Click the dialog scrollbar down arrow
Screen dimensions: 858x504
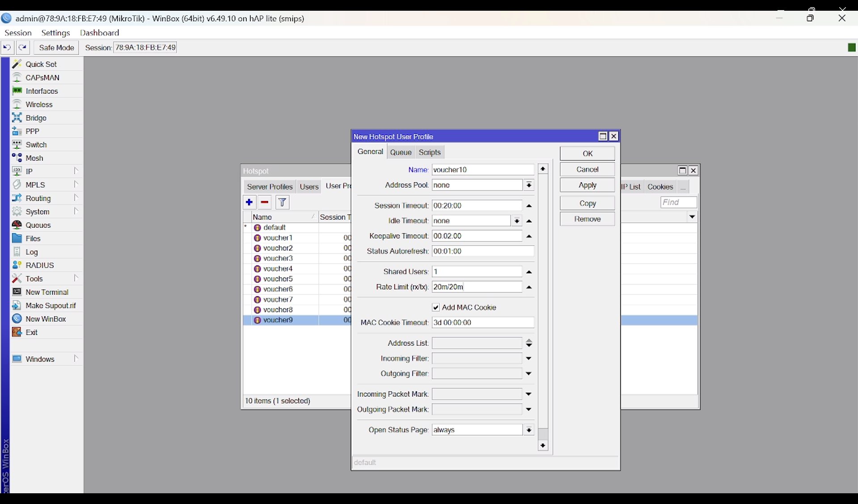click(543, 446)
